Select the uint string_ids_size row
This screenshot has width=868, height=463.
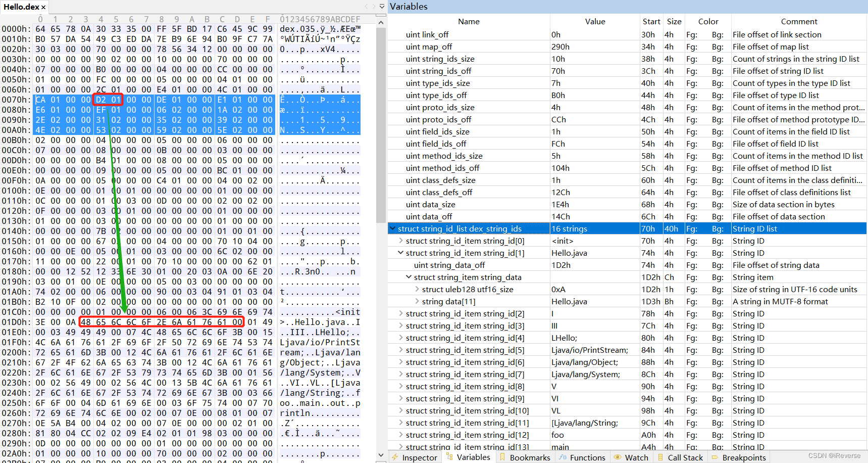coord(627,59)
